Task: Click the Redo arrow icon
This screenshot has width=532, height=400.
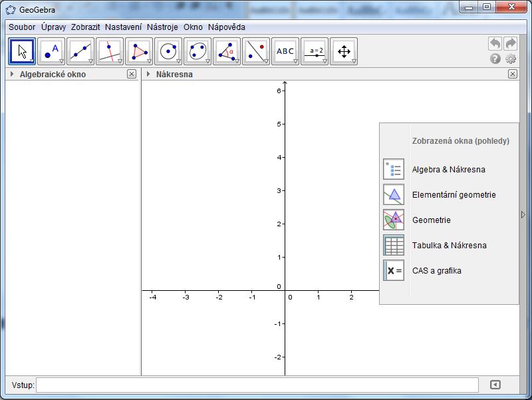Action: [511, 43]
